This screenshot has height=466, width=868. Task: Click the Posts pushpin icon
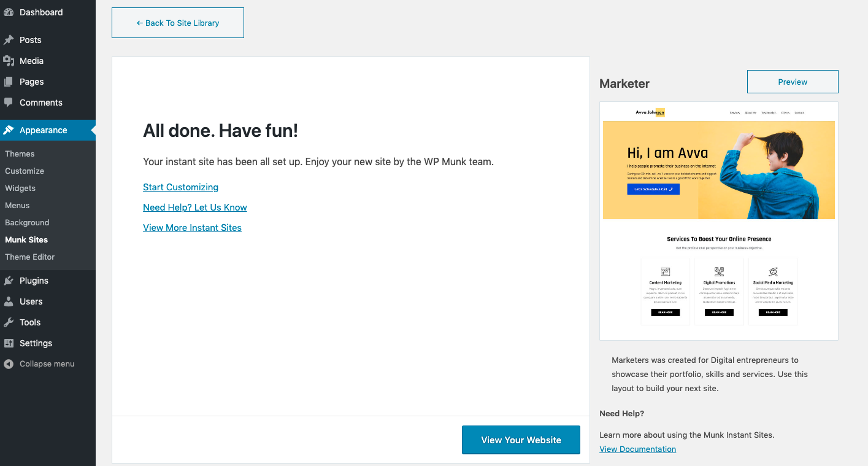coord(9,40)
